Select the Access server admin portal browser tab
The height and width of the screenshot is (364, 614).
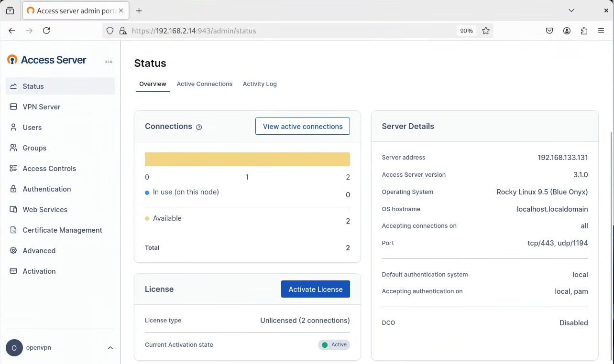(76, 11)
